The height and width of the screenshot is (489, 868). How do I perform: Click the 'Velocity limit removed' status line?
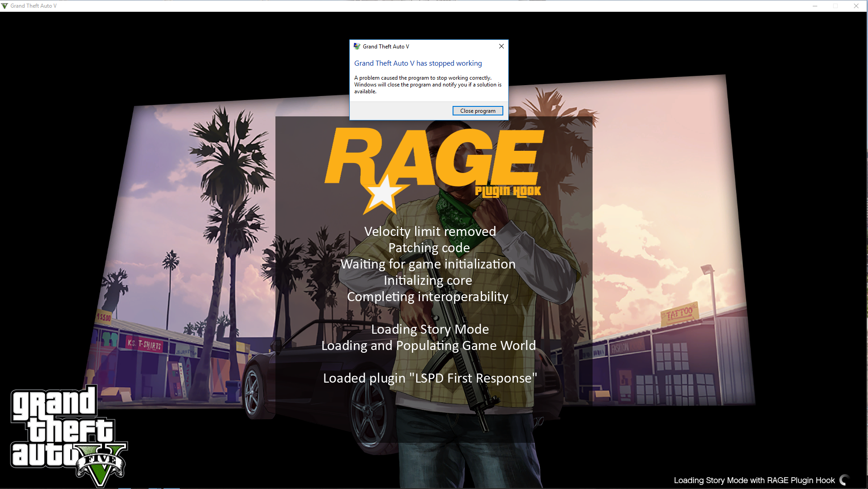click(429, 231)
